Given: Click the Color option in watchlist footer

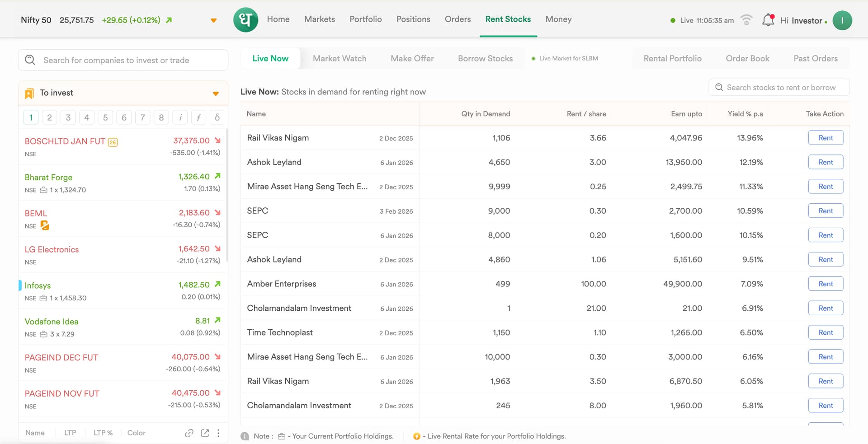Looking at the screenshot, I should coord(136,433).
